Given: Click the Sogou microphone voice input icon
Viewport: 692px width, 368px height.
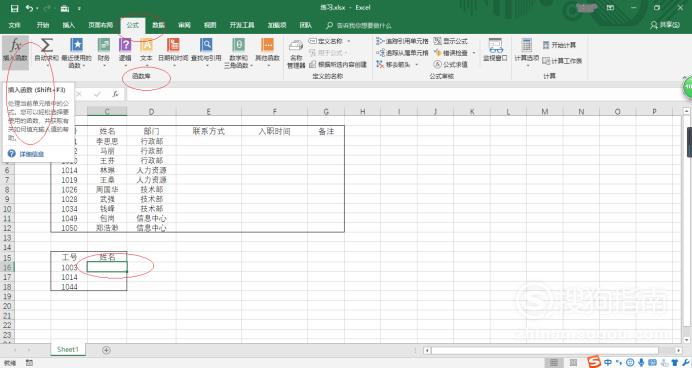Looking at the screenshot, I should (x=641, y=362).
